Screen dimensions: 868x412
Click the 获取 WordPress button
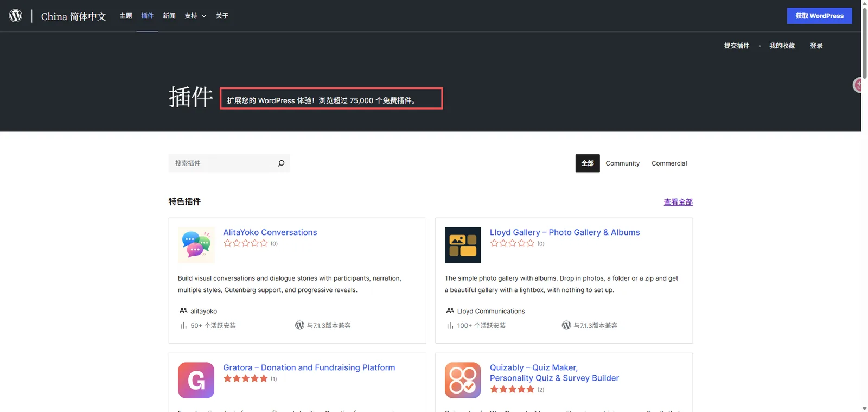pyautogui.click(x=820, y=16)
